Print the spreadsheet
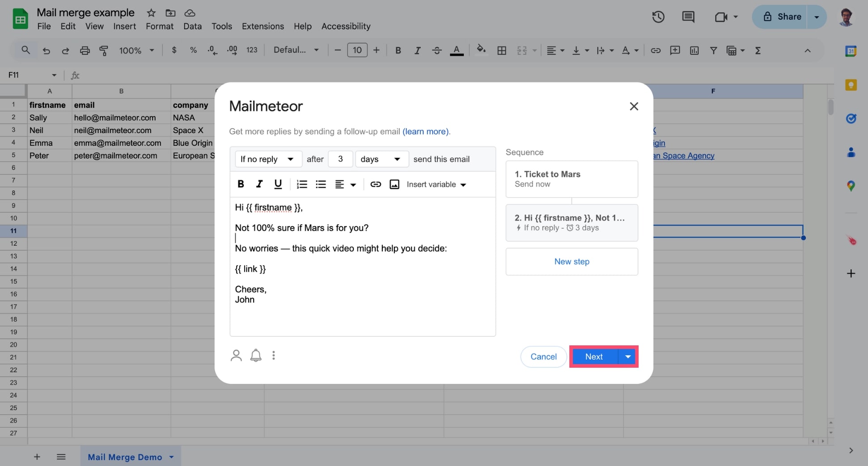The width and height of the screenshot is (868, 466). (85, 50)
